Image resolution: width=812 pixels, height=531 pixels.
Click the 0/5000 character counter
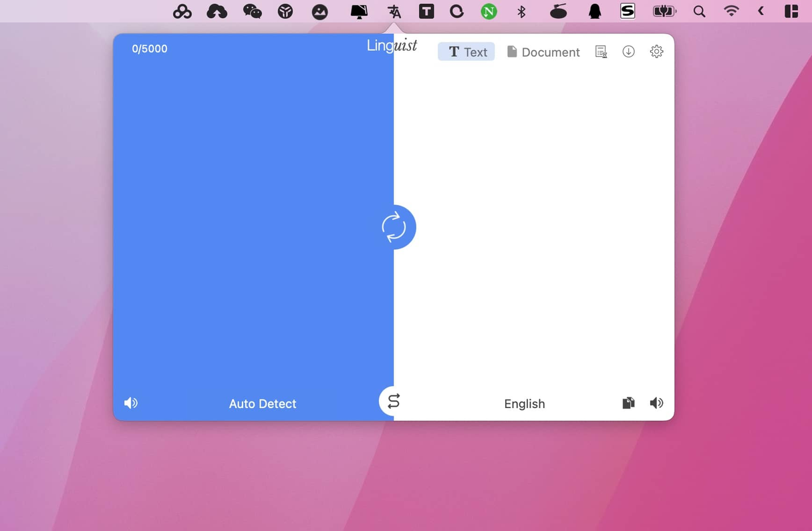(150, 49)
